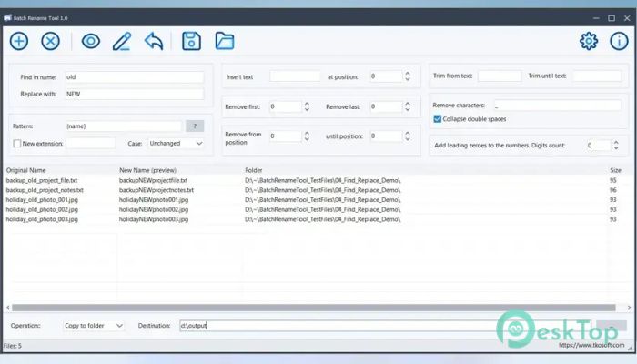Click the Original Name column header
The width and height of the screenshot is (637, 364).
click(x=26, y=170)
